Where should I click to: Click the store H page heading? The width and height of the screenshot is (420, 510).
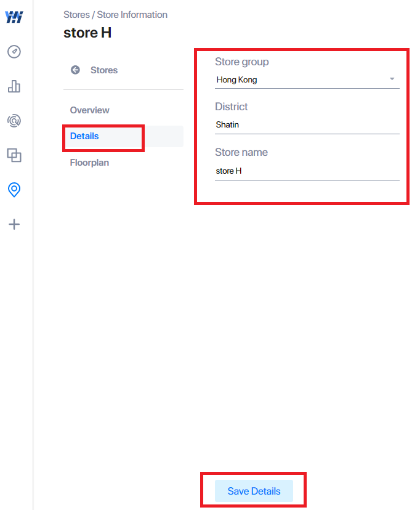coord(87,33)
